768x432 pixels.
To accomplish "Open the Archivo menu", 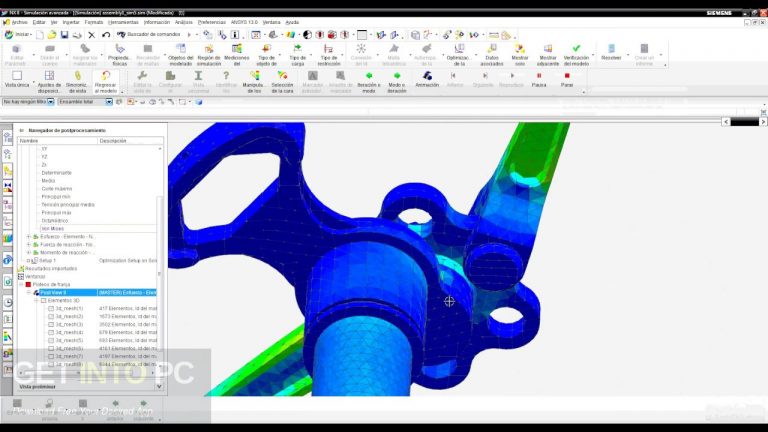I will pyautogui.click(x=20, y=22).
